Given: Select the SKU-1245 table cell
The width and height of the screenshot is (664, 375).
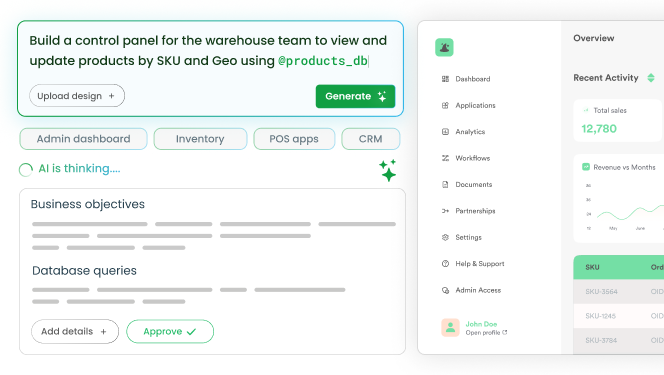Looking at the screenshot, I should [x=600, y=316].
